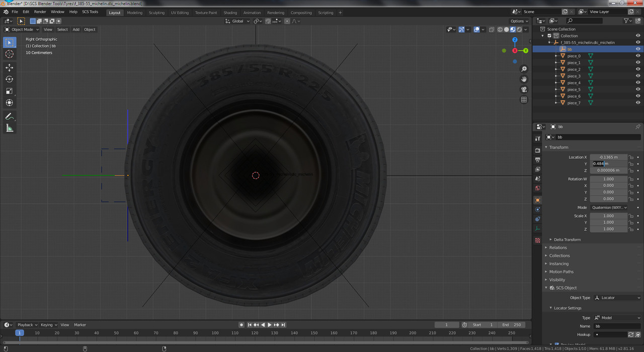Hide piece_3 using its eye icon
644x352 pixels.
click(x=638, y=76)
